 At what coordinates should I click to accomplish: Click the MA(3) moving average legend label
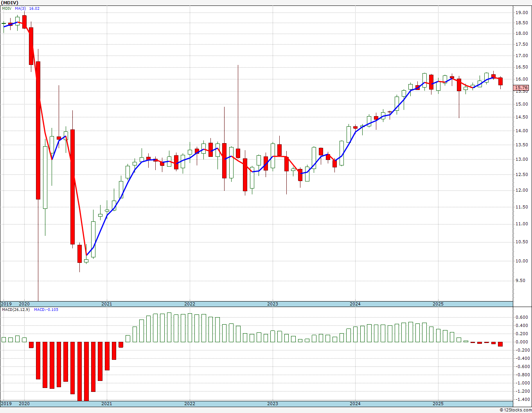20,9
